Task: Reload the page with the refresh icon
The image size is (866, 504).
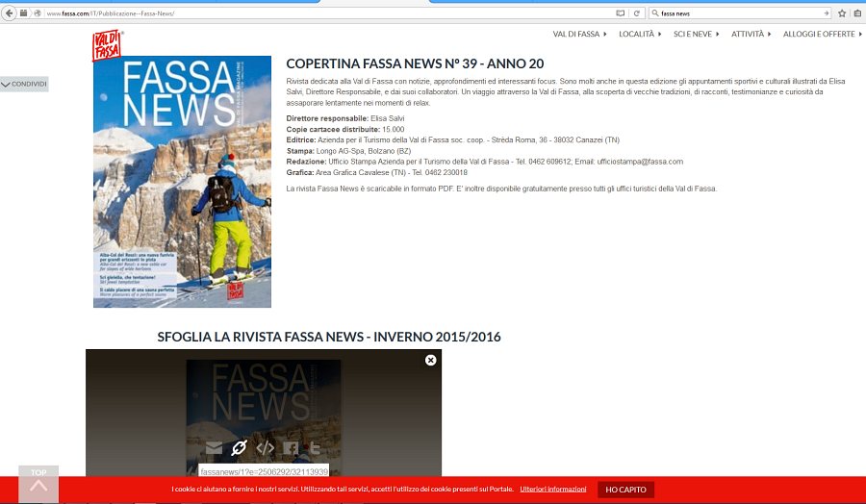Action: coord(636,13)
